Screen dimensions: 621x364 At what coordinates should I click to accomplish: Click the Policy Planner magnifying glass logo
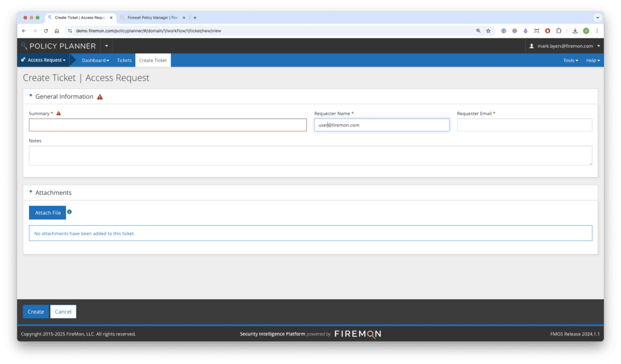[24, 45]
